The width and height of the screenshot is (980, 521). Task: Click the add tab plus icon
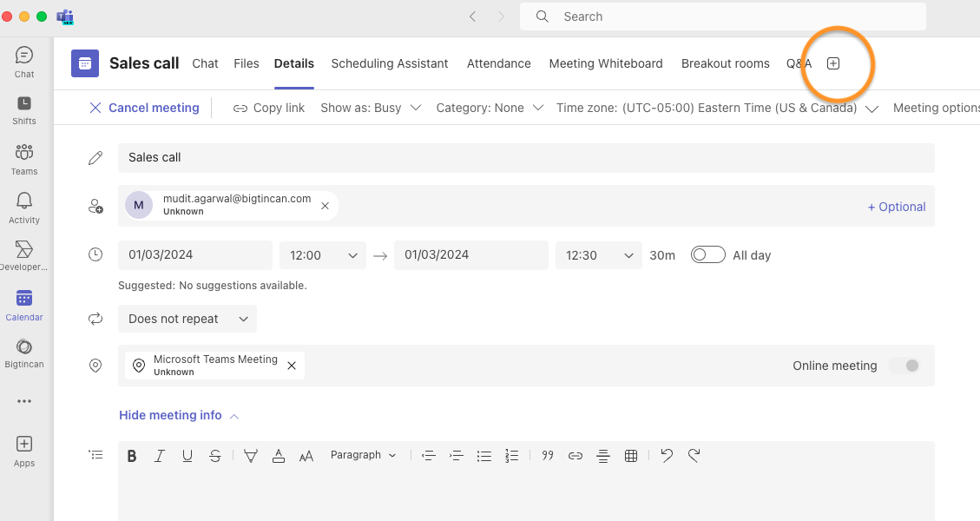pos(833,63)
